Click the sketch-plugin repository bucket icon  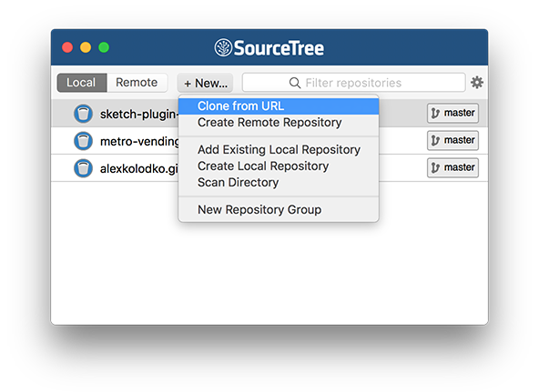(x=83, y=114)
